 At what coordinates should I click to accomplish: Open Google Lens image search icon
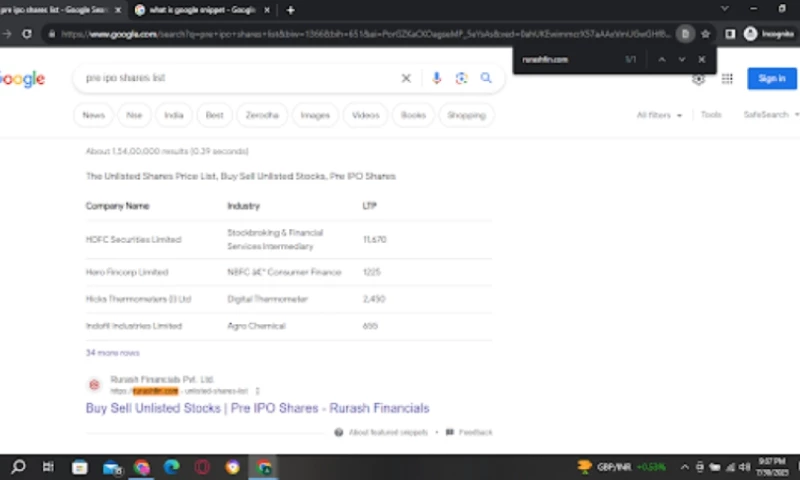click(x=461, y=78)
